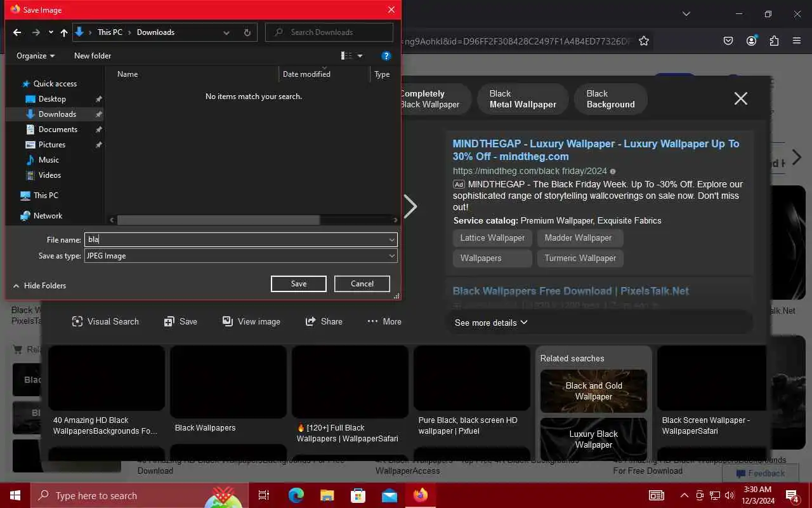This screenshot has width=812, height=508.
Task: Click the File name text field
Action: [236, 239]
